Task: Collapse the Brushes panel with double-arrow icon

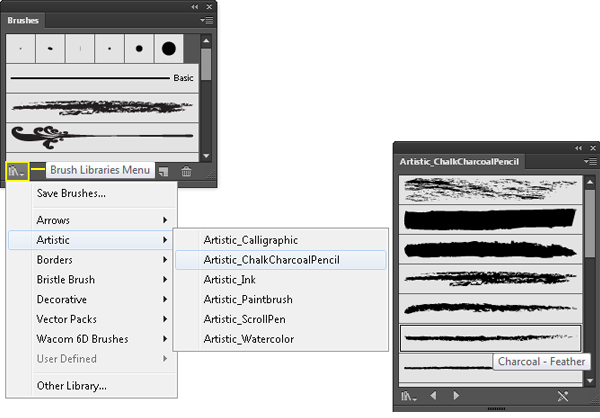Action: 195,7
